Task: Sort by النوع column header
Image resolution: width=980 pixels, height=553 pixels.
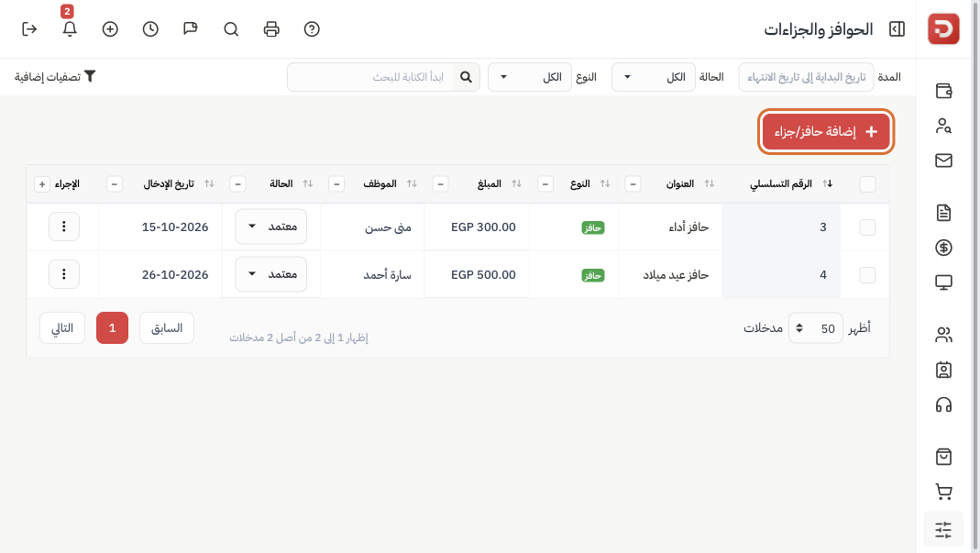Action: pyautogui.click(x=589, y=184)
